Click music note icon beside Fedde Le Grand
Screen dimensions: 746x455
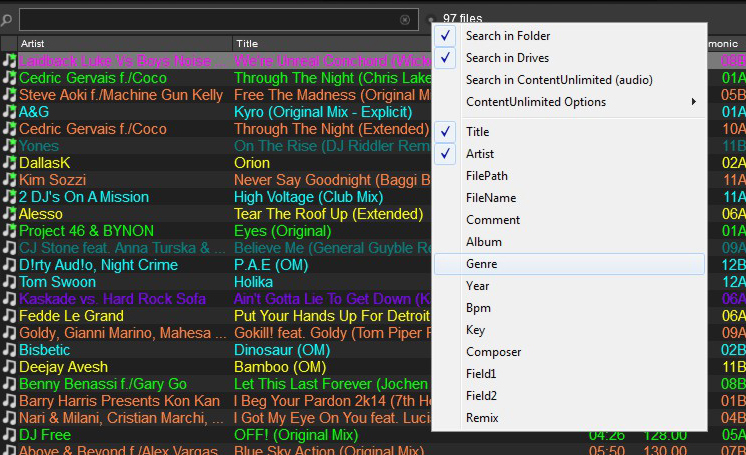(9, 316)
